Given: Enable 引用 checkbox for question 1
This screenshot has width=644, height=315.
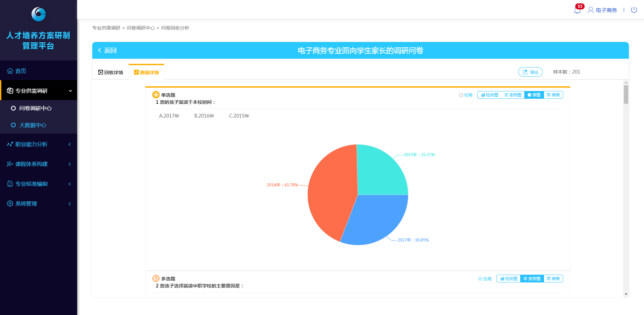Looking at the screenshot, I should coord(461,95).
